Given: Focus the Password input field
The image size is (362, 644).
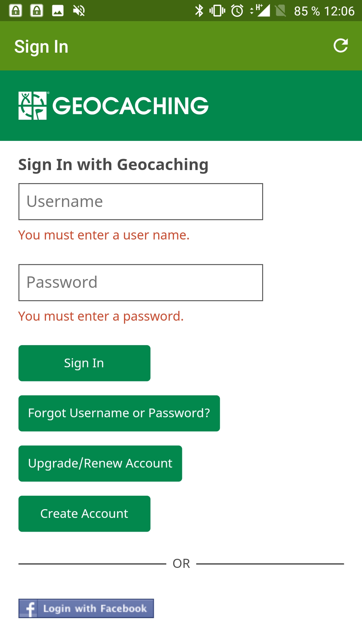Looking at the screenshot, I should 141,282.
